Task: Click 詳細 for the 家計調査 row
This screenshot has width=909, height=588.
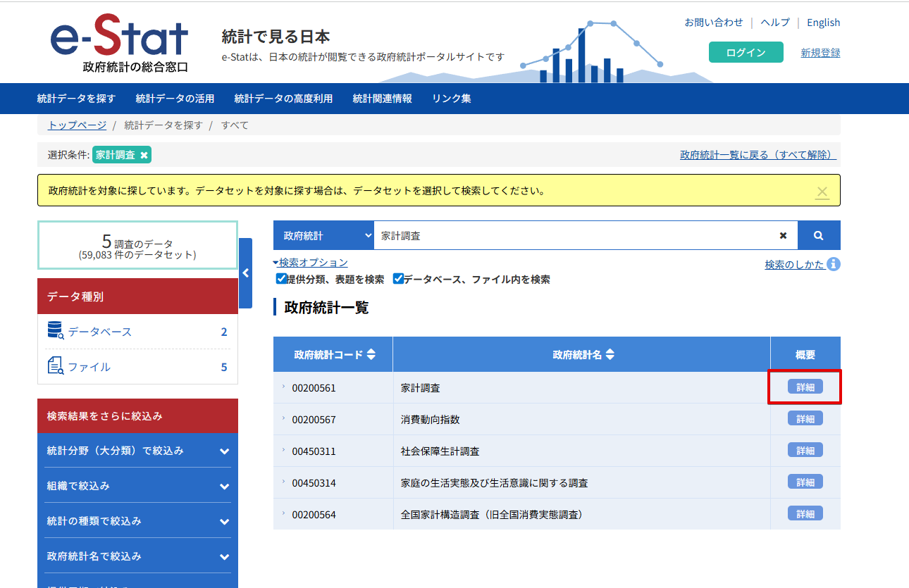Action: click(805, 387)
